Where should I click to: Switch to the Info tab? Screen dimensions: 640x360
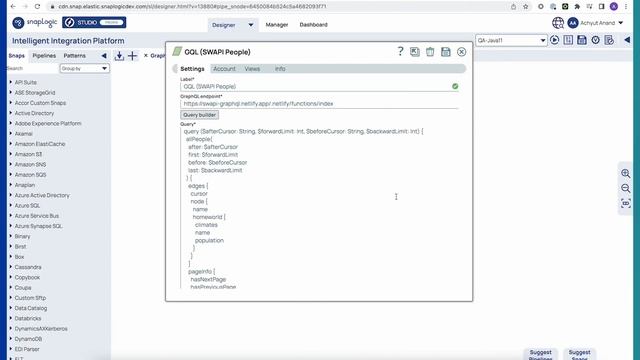[280, 69]
